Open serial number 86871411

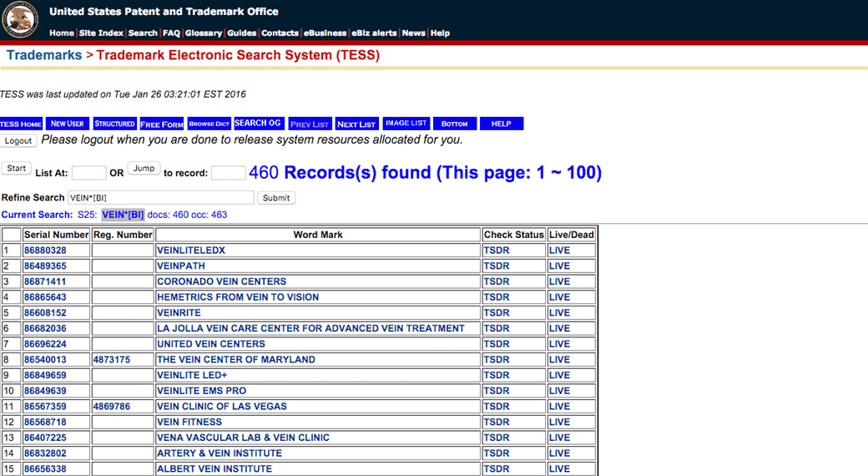tap(45, 281)
